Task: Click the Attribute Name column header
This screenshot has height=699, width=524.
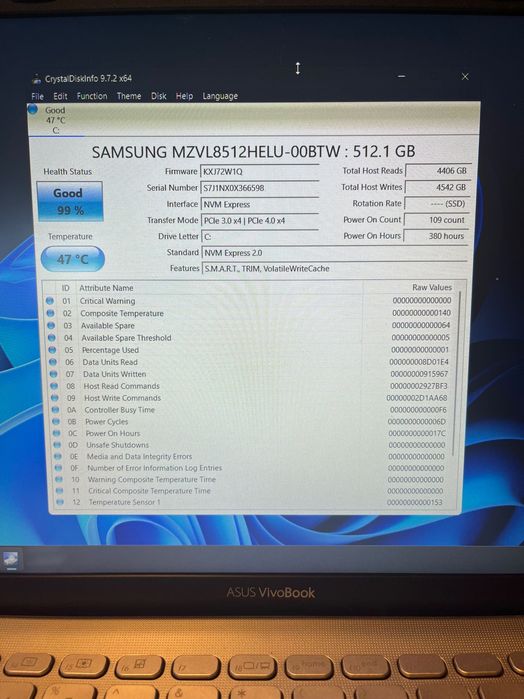Action: pyautogui.click(x=106, y=288)
